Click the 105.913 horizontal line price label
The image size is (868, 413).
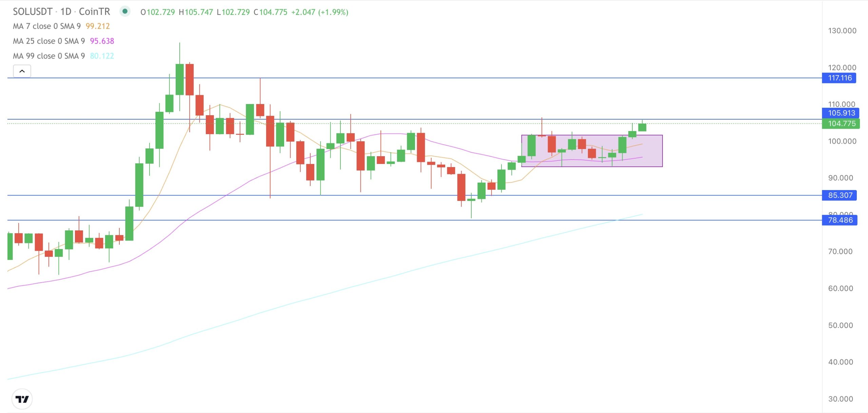click(x=841, y=113)
